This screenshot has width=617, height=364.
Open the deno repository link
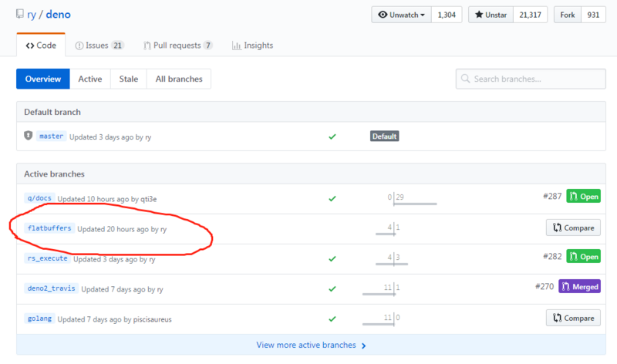(59, 14)
